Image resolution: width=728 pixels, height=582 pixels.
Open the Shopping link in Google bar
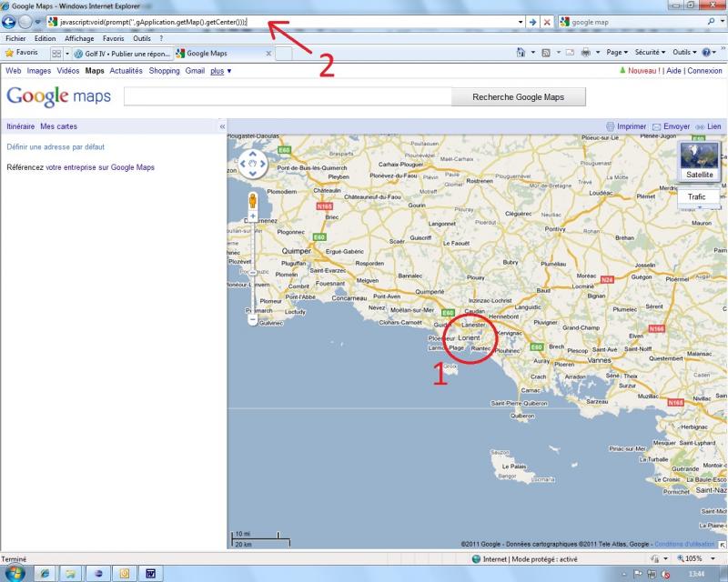tap(164, 71)
